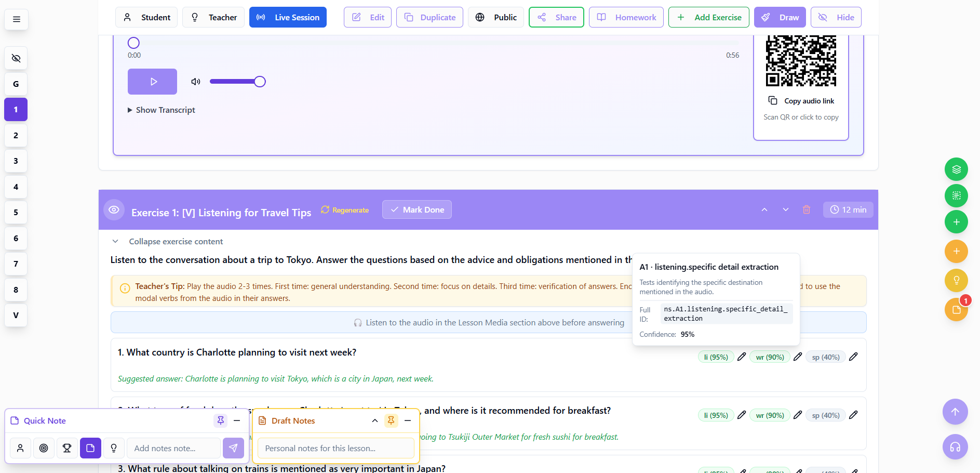Switch to Teacher view
The image size is (980, 473).
pos(214,17)
